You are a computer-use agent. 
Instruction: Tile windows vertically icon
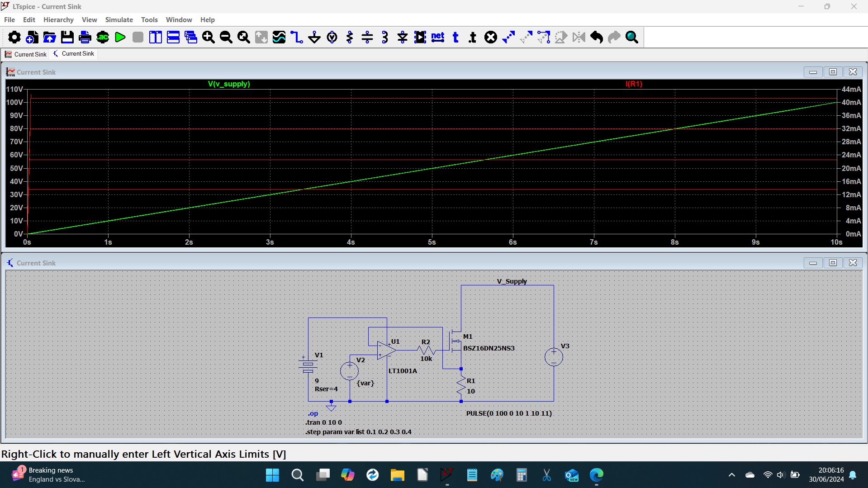(156, 37)
